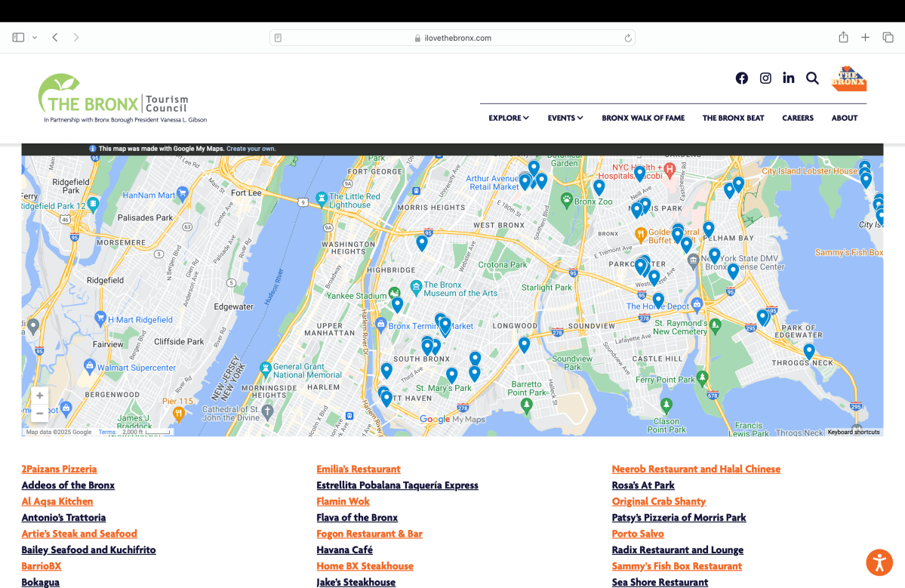This screenshot has width=905, height=588.
Task: Open the 2Paizans Pizzeria link
Action: [x=59, y=469]
